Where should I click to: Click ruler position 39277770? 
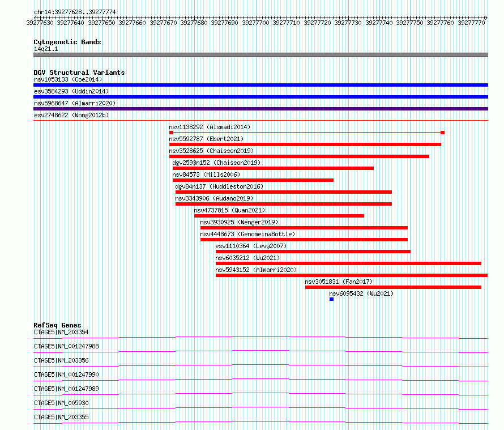471,23
